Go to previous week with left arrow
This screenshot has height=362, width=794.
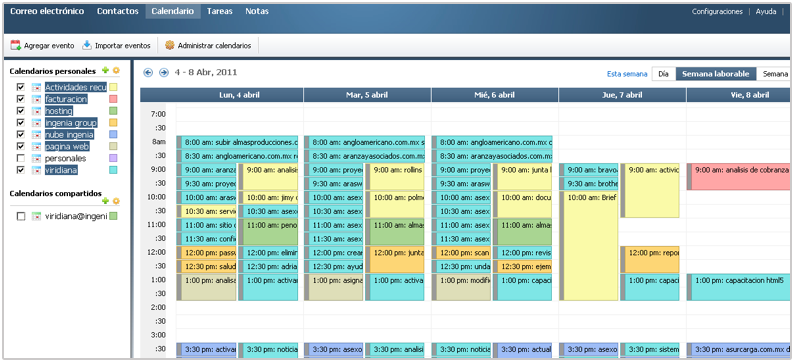(148, 72)
